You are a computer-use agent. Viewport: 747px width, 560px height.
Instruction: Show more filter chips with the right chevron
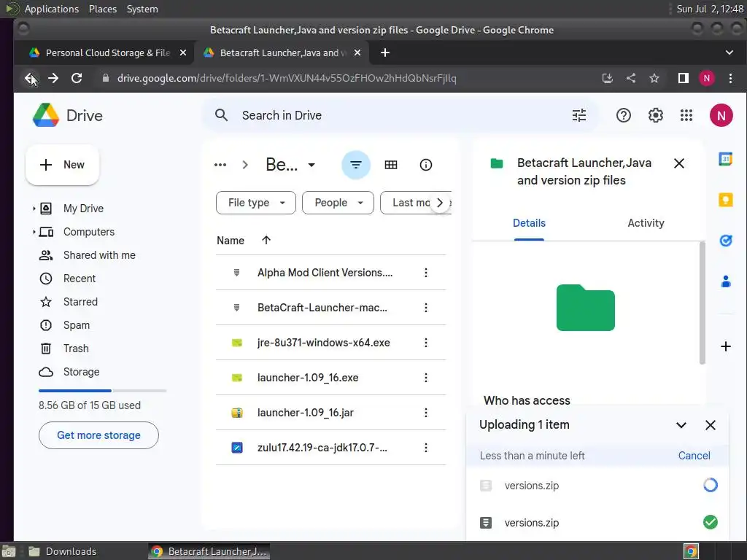point(440,203)
